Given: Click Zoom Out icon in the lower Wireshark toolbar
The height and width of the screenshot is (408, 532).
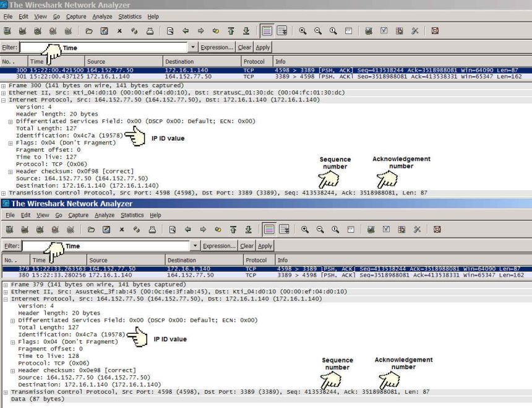Looking at the screenshot, I should point(320,230).
